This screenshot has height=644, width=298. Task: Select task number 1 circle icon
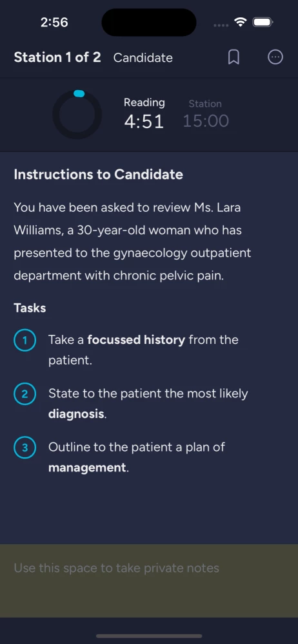pyautogui.click(x=25, y=341)
